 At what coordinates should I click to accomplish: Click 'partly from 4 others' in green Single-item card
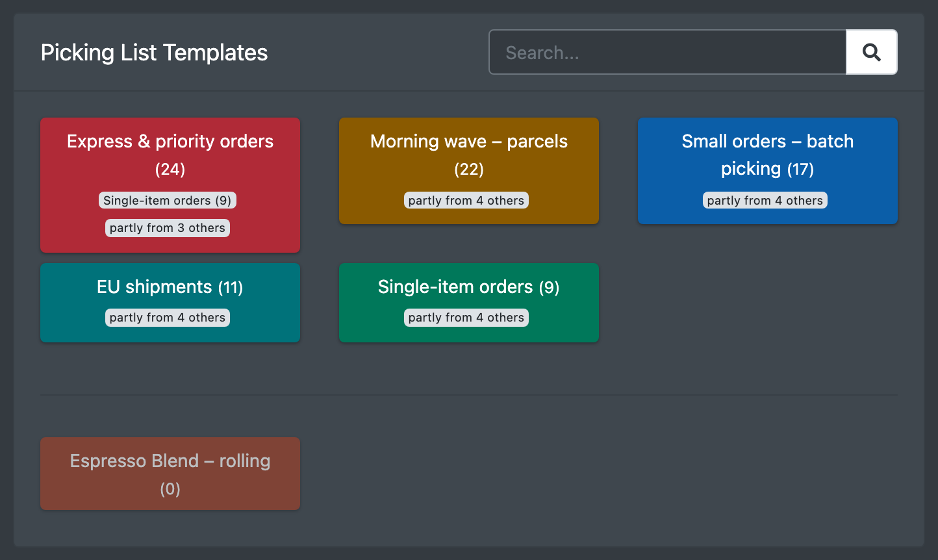coord(466,318)
